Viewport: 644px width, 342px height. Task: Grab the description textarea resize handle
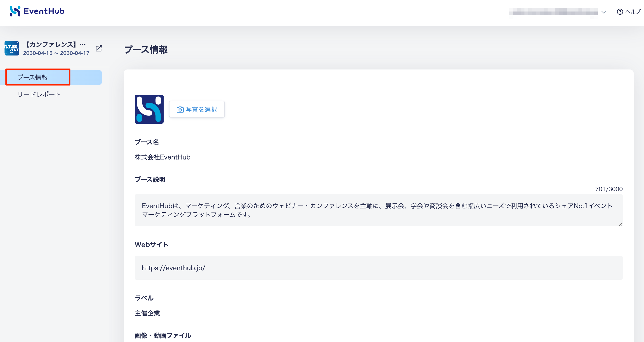tap(620, 224)
